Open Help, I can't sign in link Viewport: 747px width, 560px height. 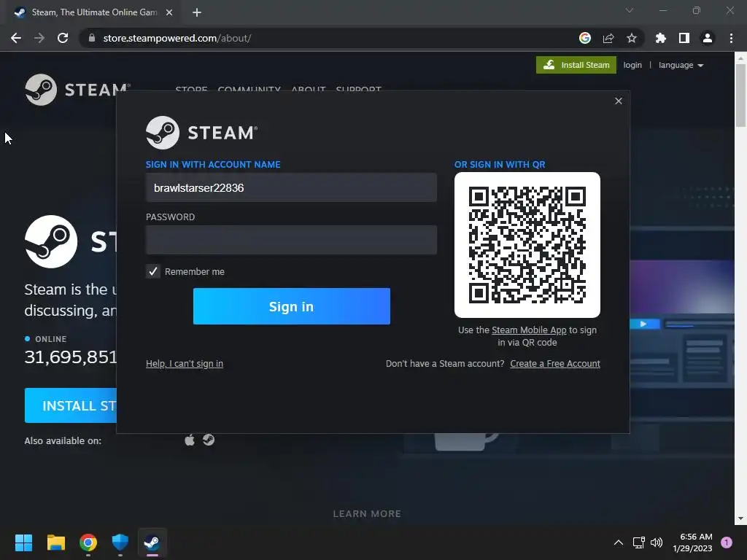tap(185, 363)
